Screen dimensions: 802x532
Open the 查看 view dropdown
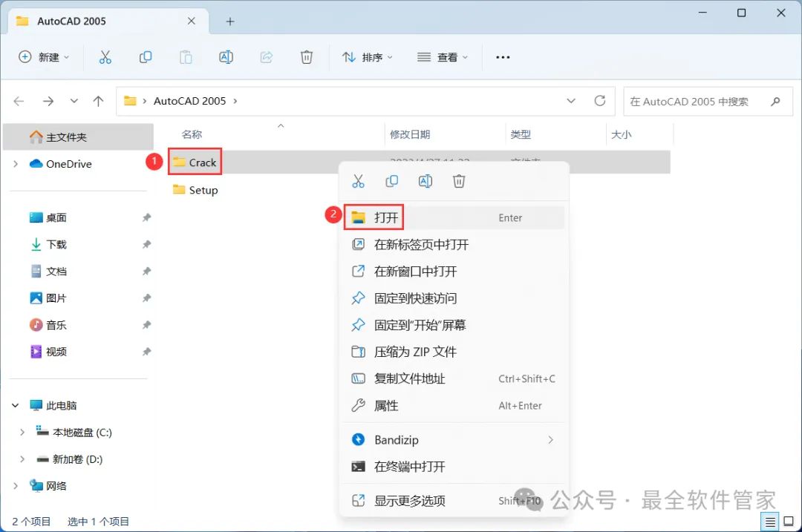click(x=443, y=57)
